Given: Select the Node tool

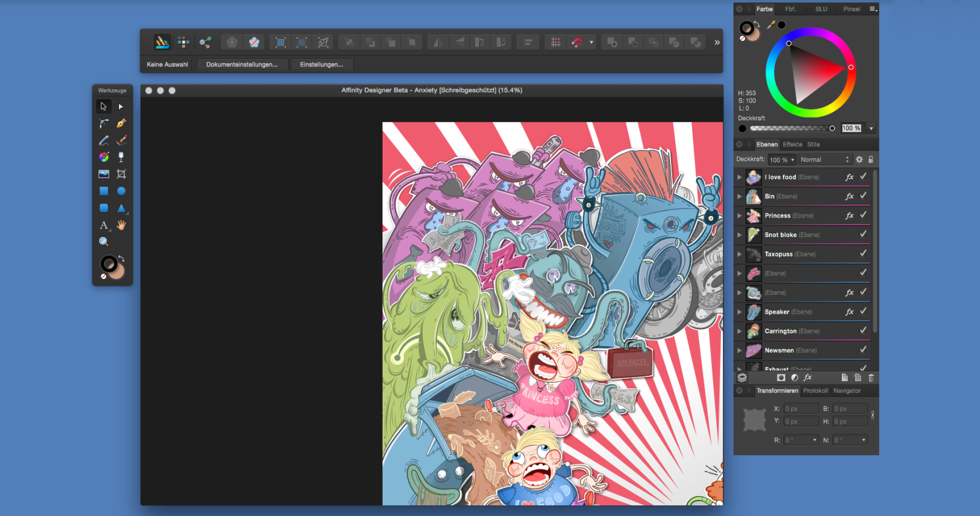Looking at the screenshot, I should pos(121,106).
